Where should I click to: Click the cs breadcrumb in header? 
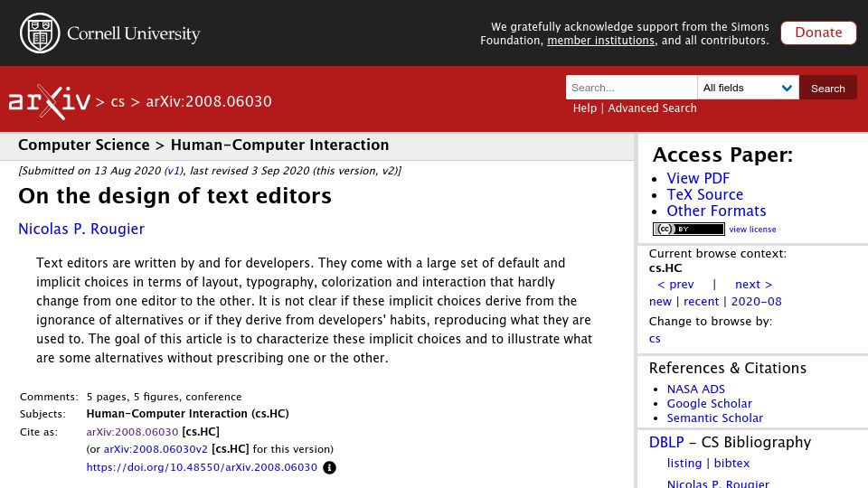click(118, 102)
